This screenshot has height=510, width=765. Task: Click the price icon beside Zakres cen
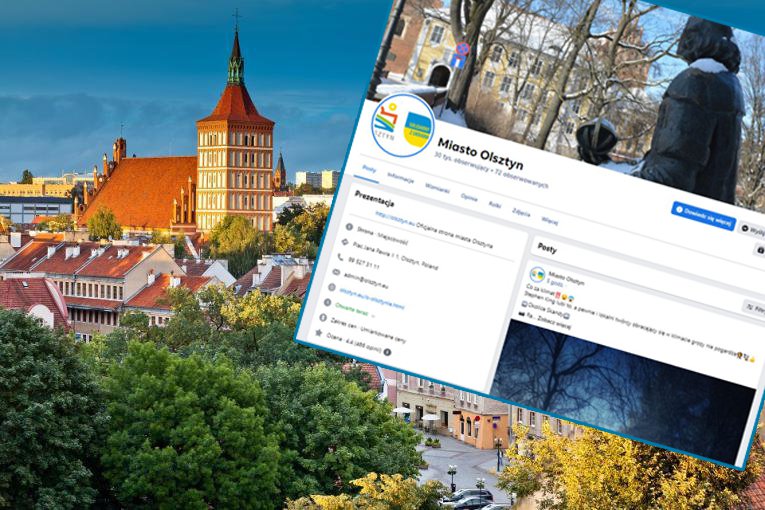323,317
